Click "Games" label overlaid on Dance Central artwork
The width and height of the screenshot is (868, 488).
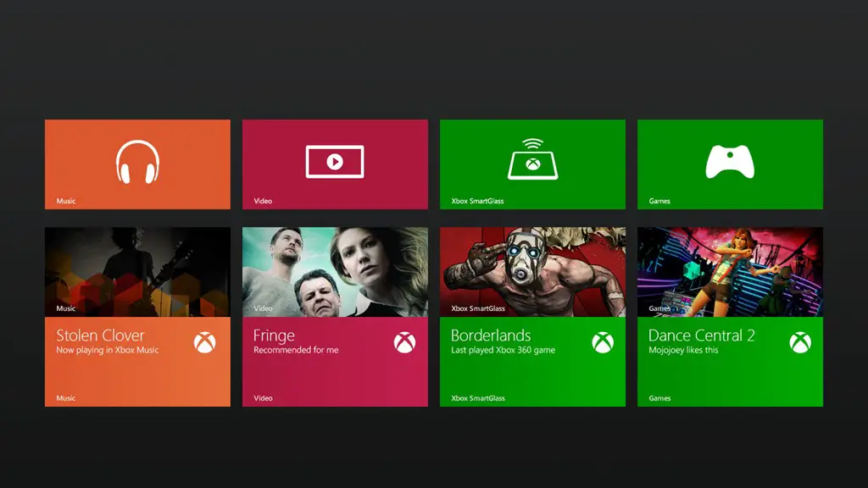point(659,308)
